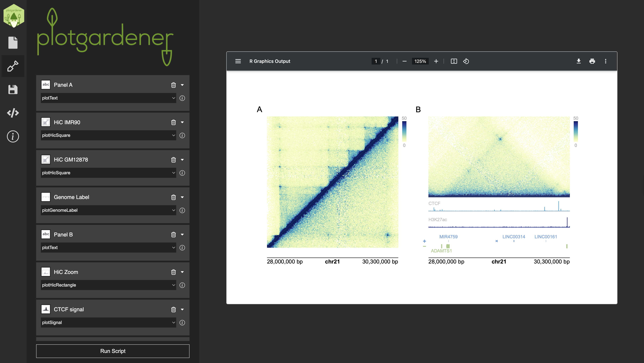
Task: Download the R Graphics Output PDF
Action: coord(578,61)
